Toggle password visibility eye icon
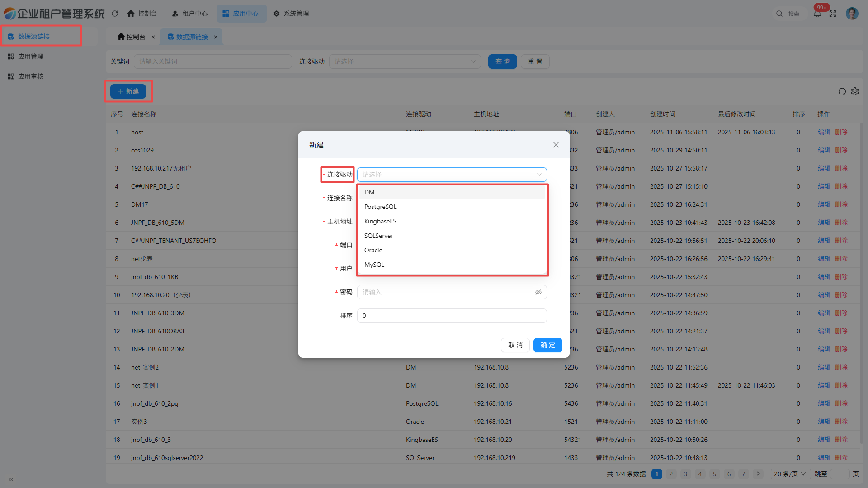The height and width of the screenshot is (488, 868). click(538, 292)
